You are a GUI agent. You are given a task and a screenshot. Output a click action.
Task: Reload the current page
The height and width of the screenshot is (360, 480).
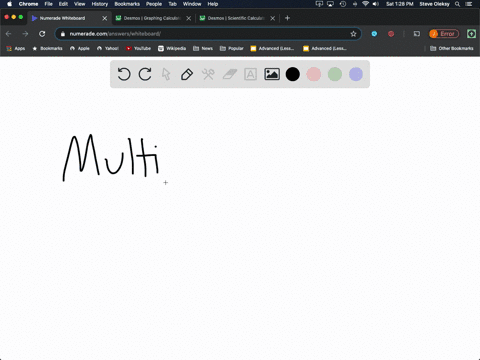42,34
